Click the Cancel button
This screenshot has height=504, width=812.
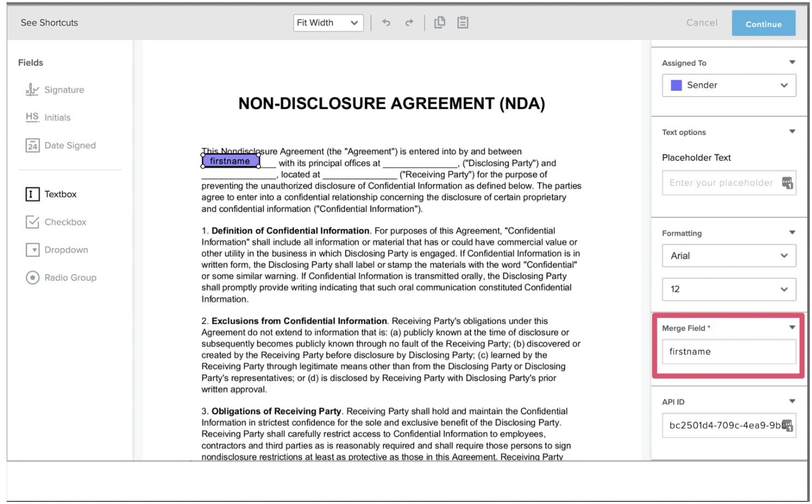(x=702, y=22)
